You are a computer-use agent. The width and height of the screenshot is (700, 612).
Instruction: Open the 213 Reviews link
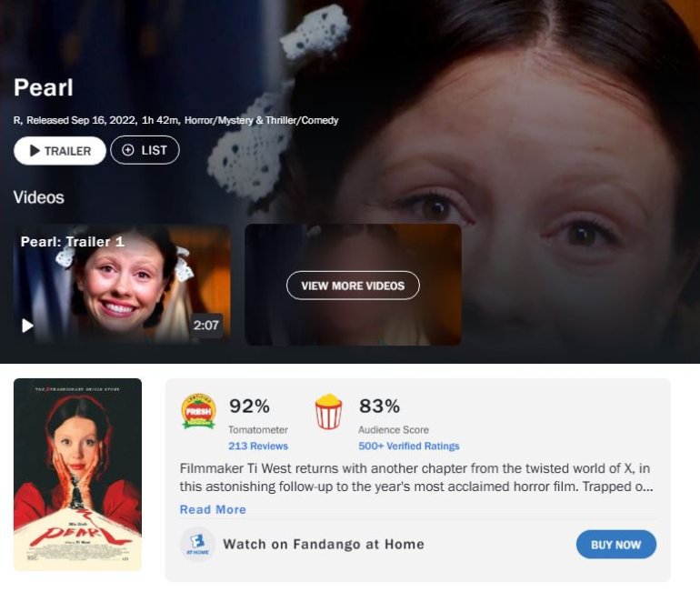click(x=258, y=446)
